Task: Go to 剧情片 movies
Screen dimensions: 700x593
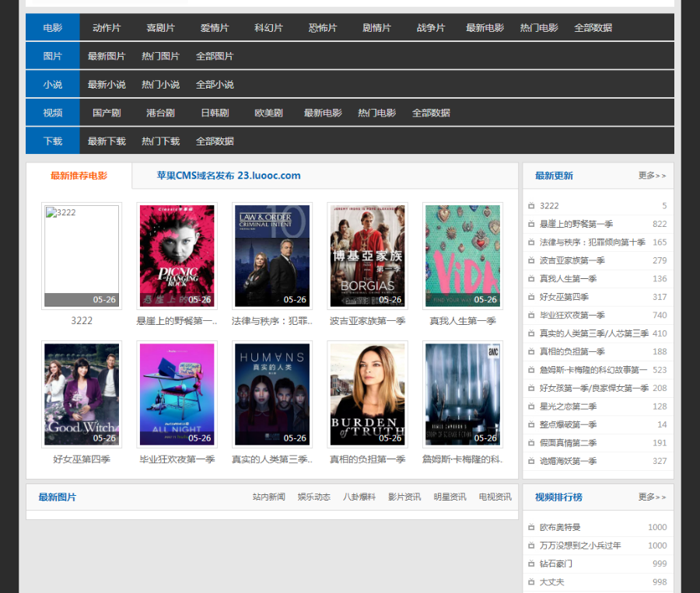Action: 376,28
